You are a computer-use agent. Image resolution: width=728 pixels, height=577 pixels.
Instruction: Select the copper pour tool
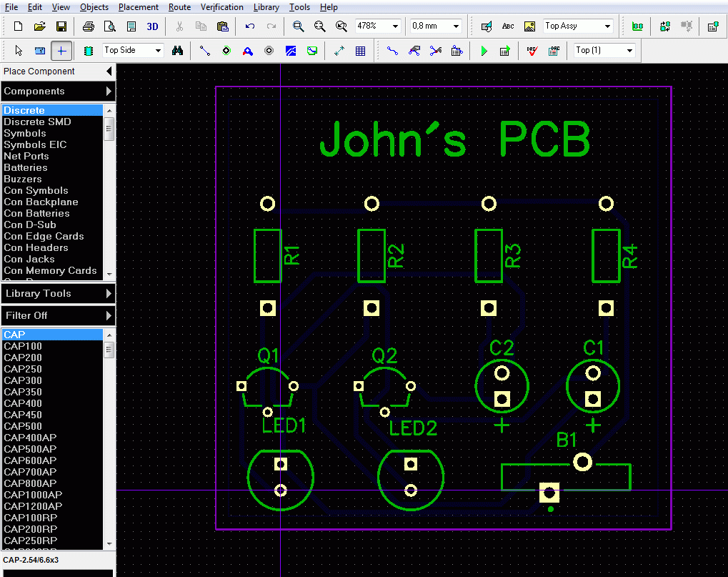point(291,50)
